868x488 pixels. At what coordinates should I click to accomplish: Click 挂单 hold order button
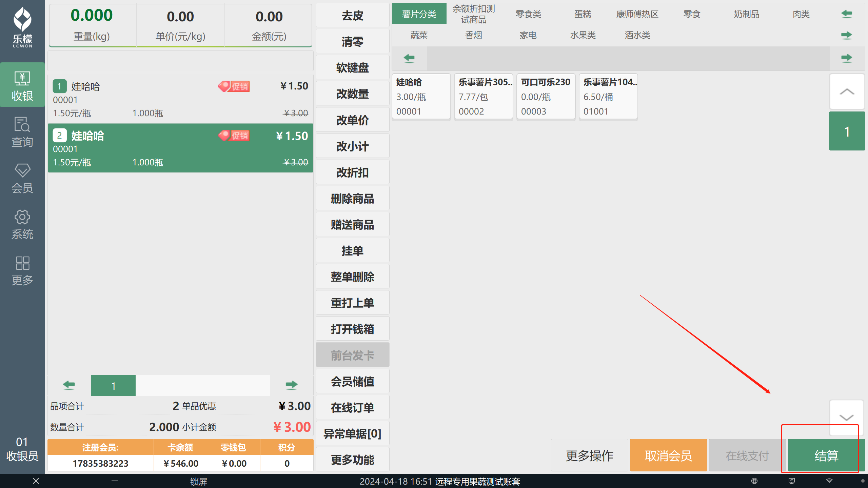click(x=353, y=250)
